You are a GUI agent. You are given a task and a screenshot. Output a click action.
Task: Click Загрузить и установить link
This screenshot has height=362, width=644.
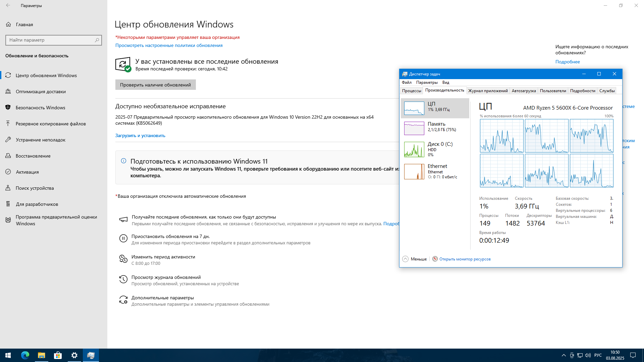pyautogui.click(x=140, y=135)
